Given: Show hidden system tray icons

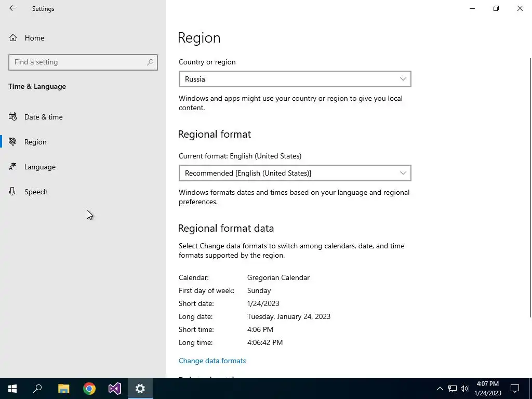Looking at the screenshot, I should (x=440, y=389).
